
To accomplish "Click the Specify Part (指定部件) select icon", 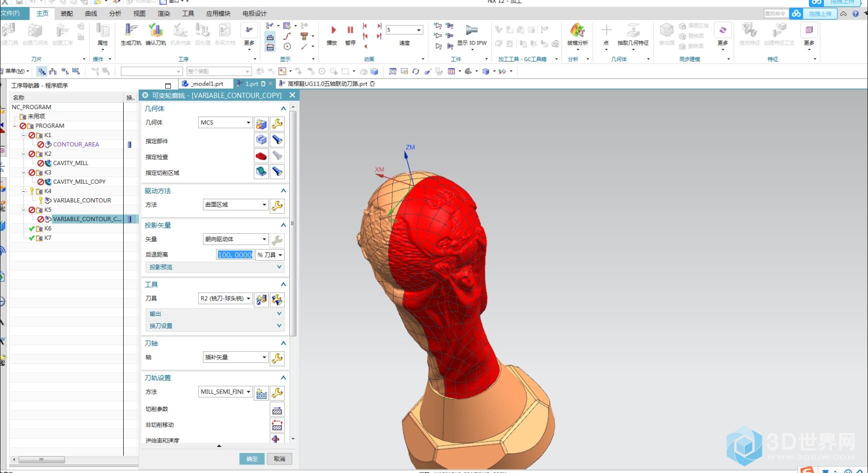I will (261, 140).
